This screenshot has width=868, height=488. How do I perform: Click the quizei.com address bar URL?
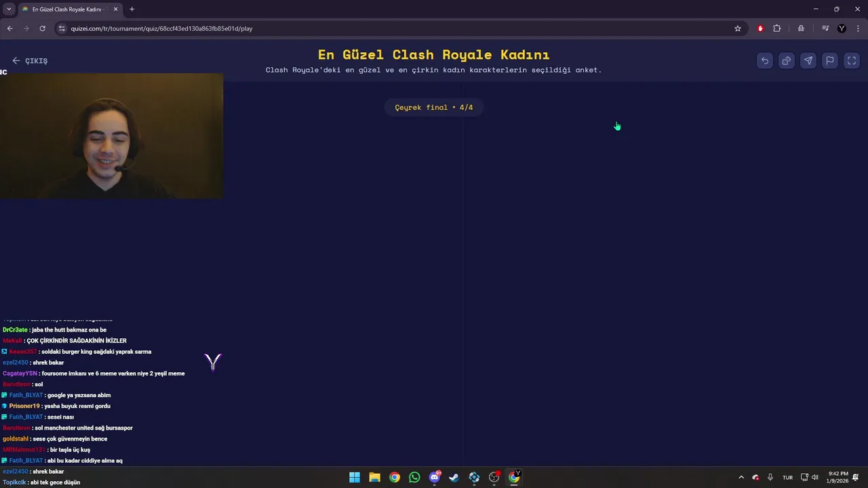[x=161, y=28]
